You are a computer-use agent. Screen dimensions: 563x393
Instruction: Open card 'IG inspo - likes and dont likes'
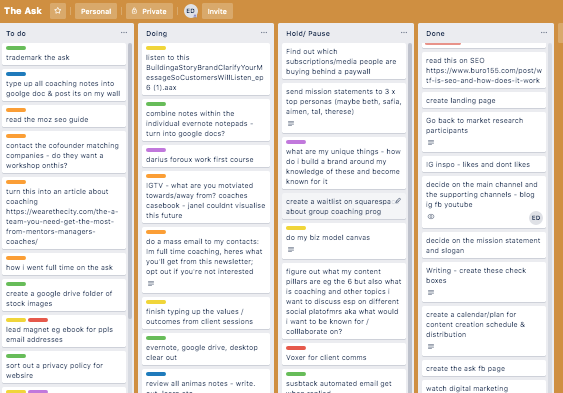[x=484, y=164]
